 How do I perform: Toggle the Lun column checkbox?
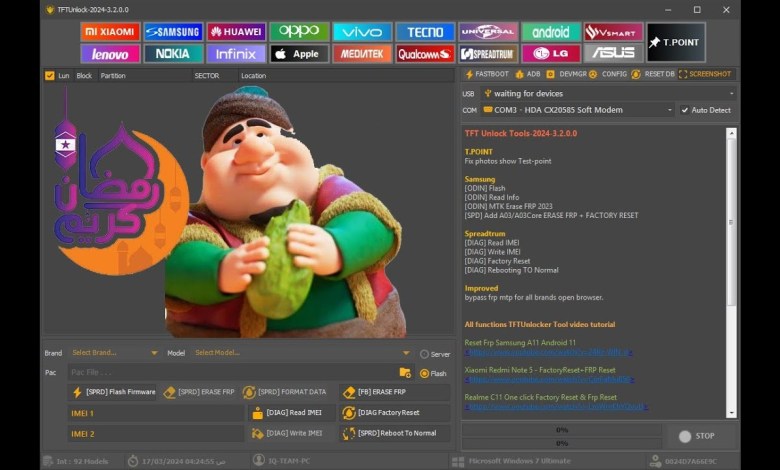point(50,76)
